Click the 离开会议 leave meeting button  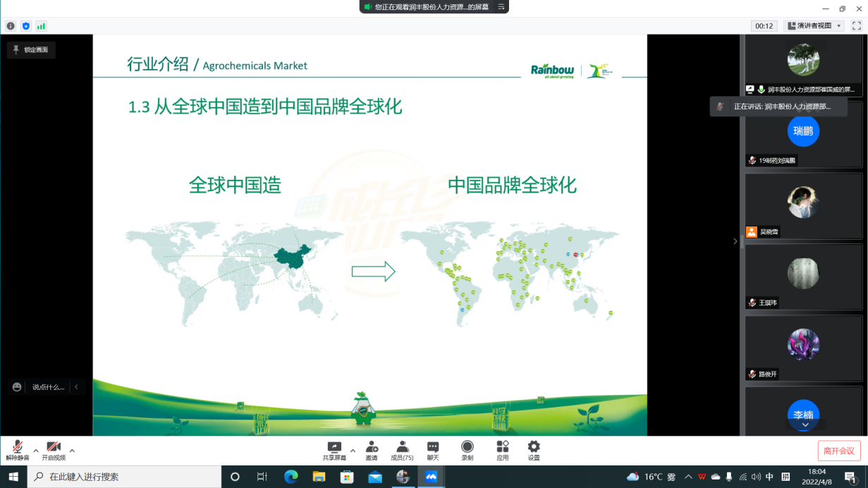[x=839, y=451]
